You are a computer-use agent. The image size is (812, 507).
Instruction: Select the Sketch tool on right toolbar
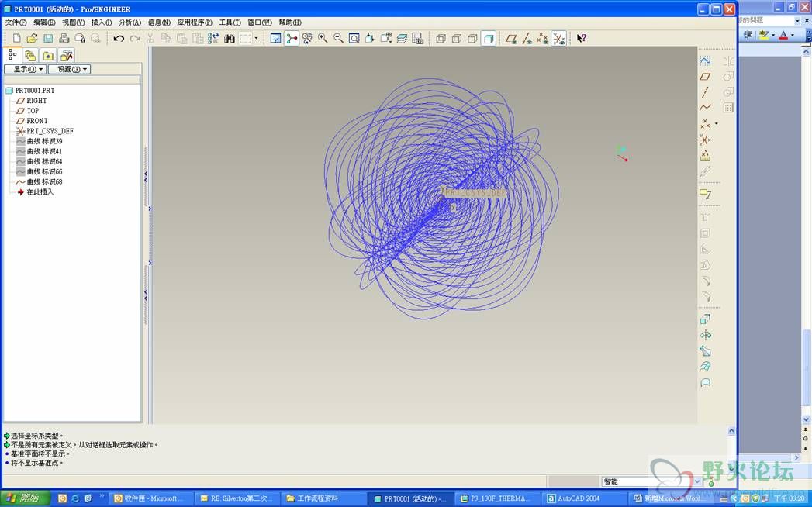pos(705,60)
